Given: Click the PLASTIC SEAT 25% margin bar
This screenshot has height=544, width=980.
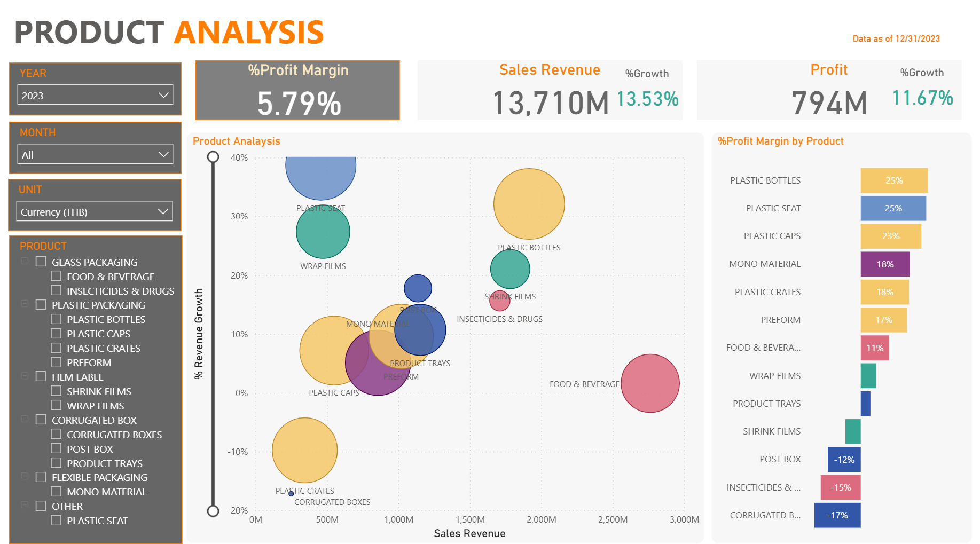Looking at the screenshot, I should pyautogui.click(x=893, y=208).
